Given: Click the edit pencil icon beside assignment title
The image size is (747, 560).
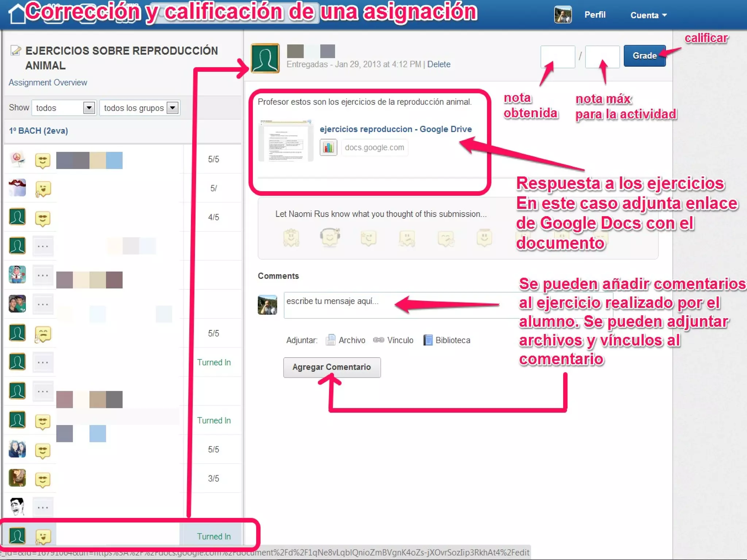Looking at the screenshot, I should [x=15, y=50].
